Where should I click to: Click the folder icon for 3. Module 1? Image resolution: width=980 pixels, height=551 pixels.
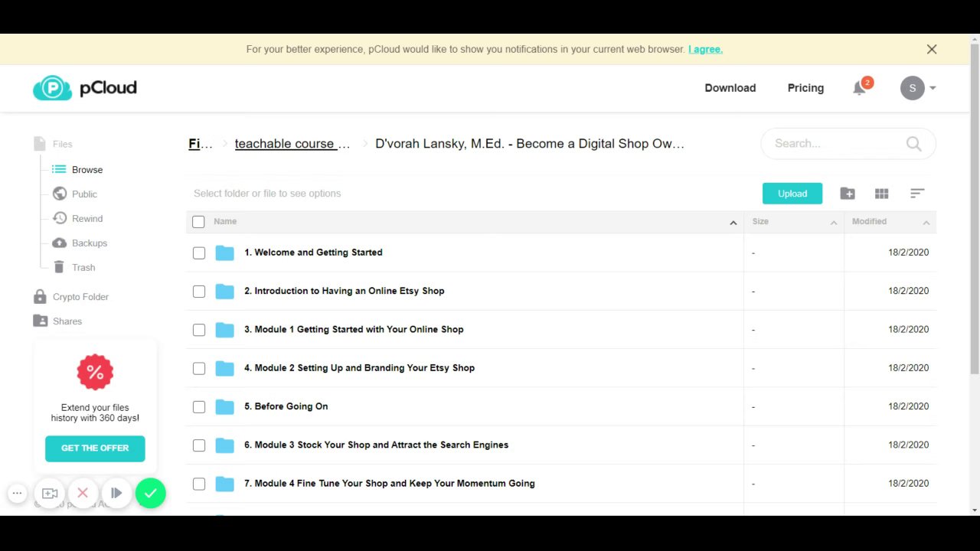click(224, 330)
